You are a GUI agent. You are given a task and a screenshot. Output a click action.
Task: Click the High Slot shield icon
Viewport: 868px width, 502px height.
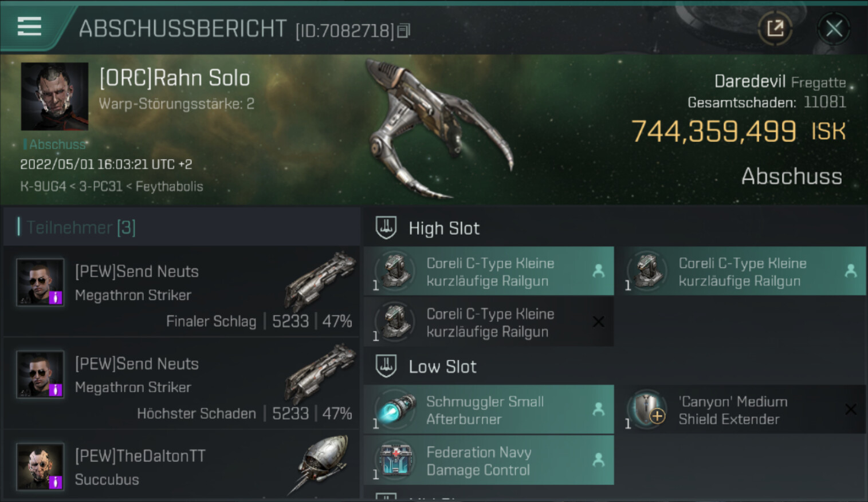pos(386,228)
